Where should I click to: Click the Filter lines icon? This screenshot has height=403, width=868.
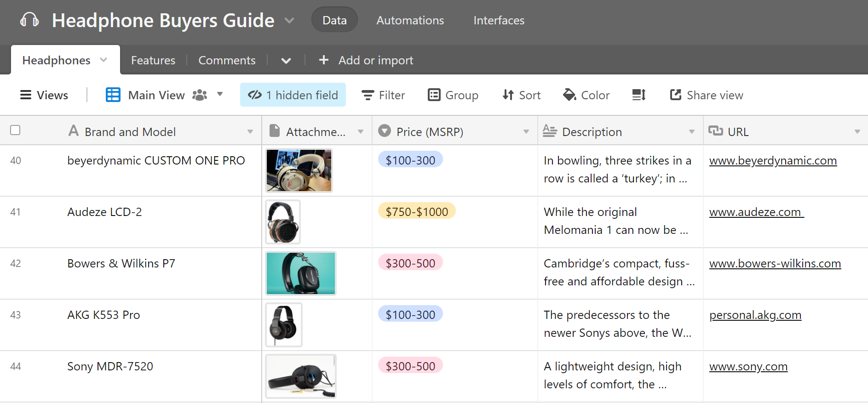tap(368, 95)
